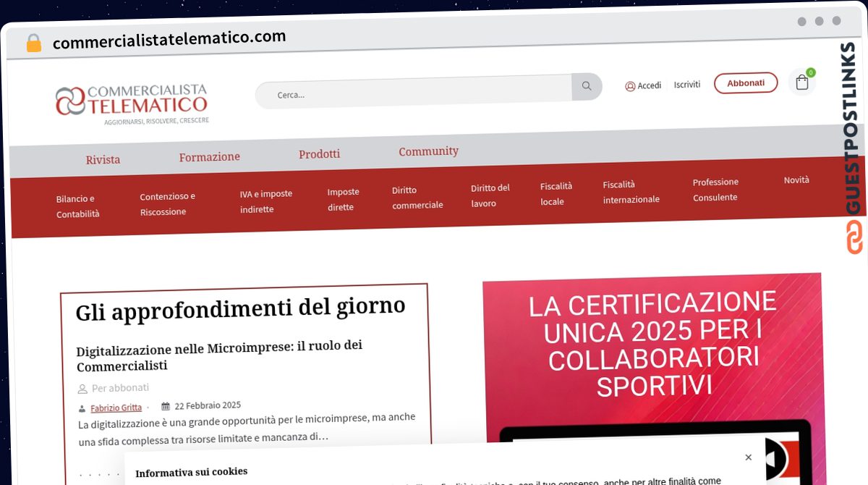
Task: Open the Prodotti menu
Action: pyautogui.click(x=319, y=153)
